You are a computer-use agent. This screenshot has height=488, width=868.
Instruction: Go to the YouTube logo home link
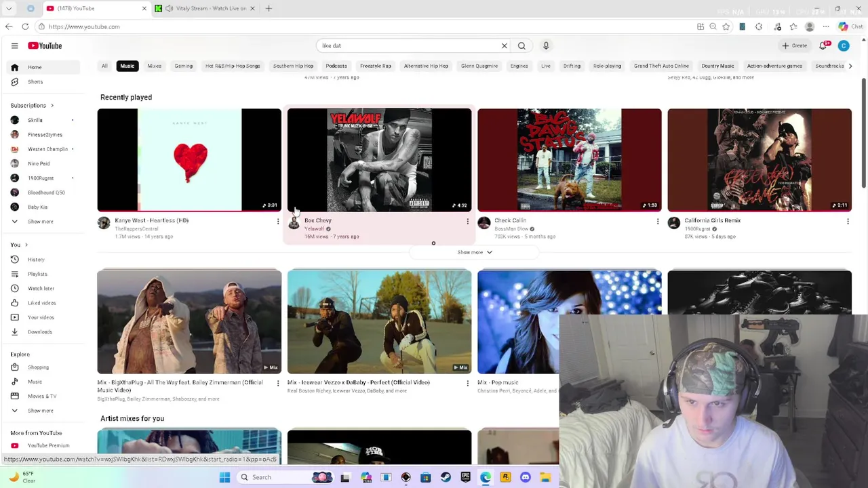pyautogui.click(x=45, y=45)
